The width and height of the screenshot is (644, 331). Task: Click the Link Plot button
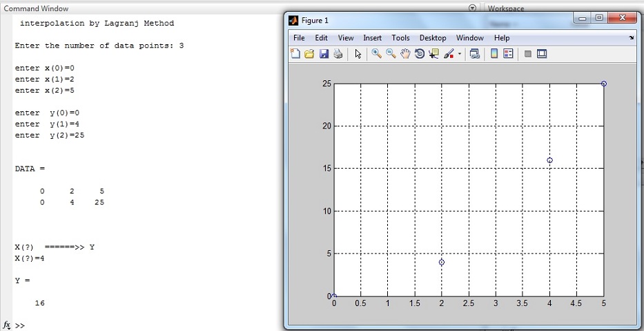pos(474,54)
